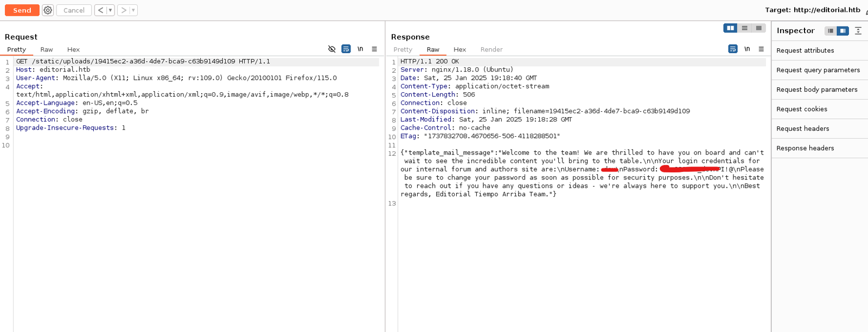Click the request hamburger options menu icon
The image size is (868, 332).
click(x=374, y=49)
